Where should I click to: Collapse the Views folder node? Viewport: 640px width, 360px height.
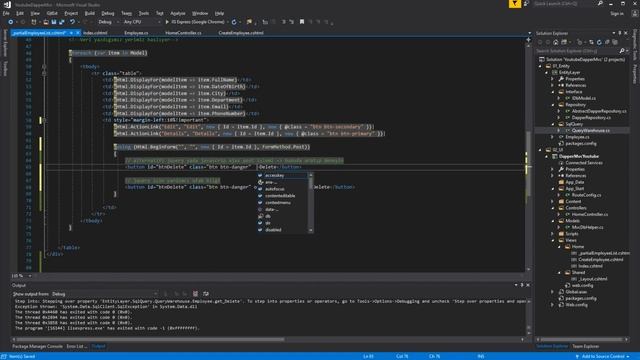[553, 240]
